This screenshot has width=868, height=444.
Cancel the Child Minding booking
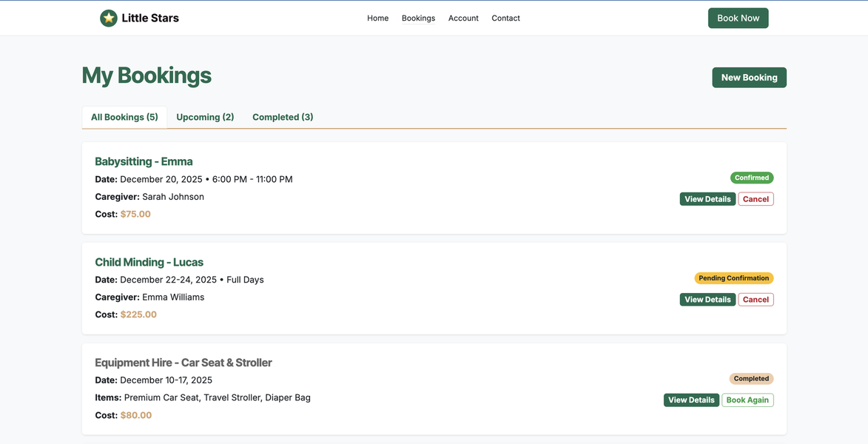[756, 299]
